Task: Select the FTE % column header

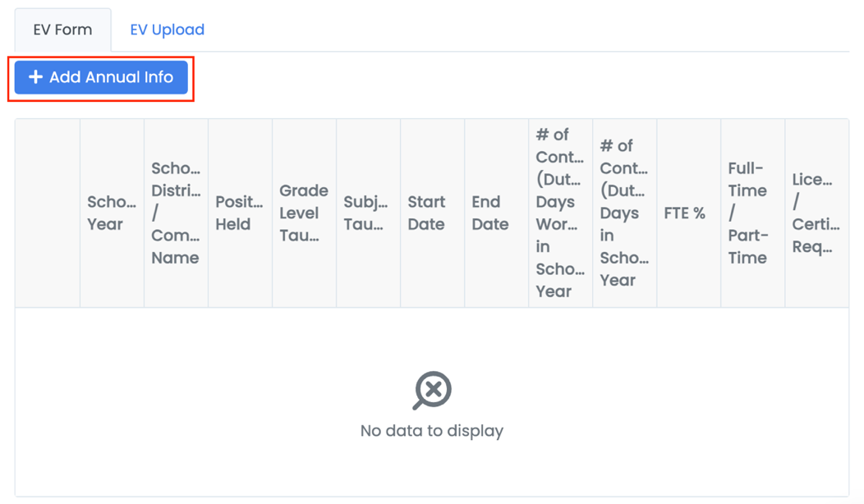Action: click(688, 213)
